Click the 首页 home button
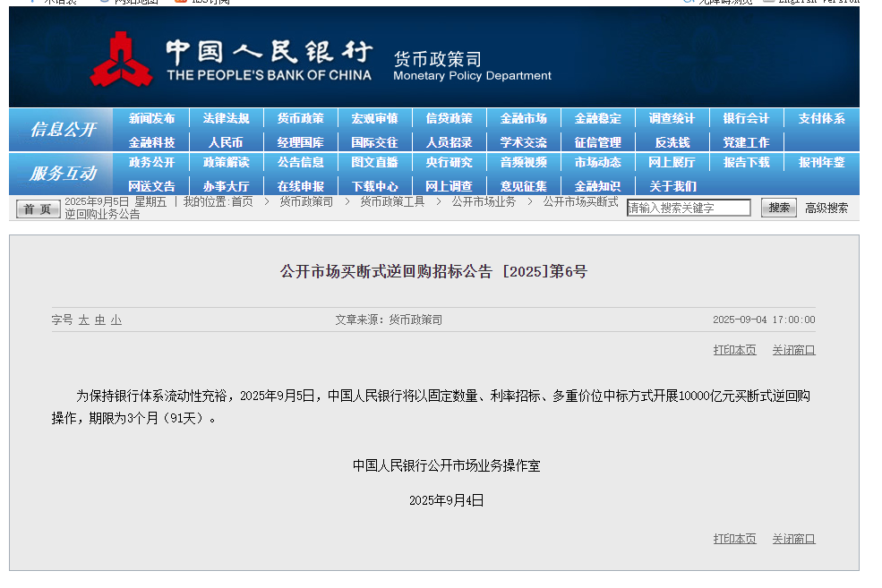The image size is (882, 588). (x=38, y=209)
